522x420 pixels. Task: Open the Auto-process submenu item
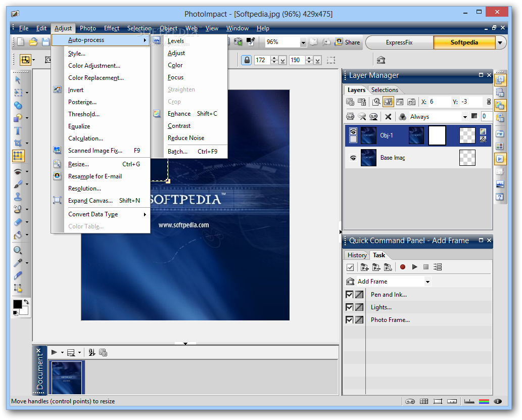[101, 40]
